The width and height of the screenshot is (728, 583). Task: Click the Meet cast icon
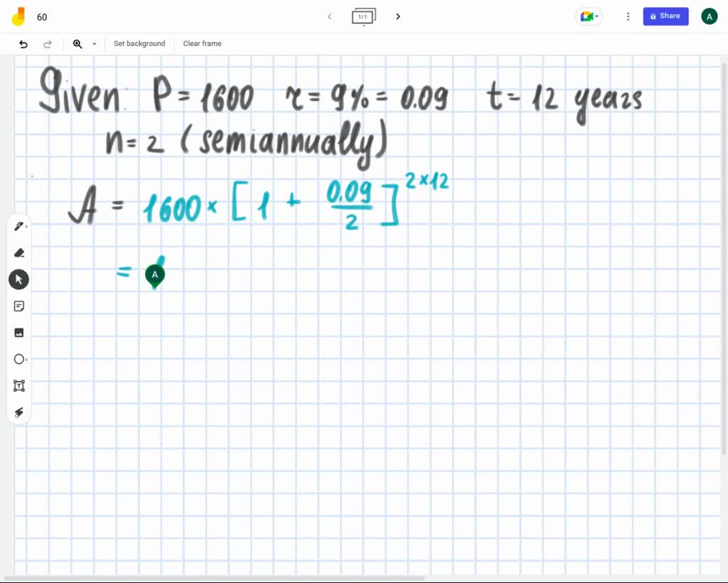584,16
